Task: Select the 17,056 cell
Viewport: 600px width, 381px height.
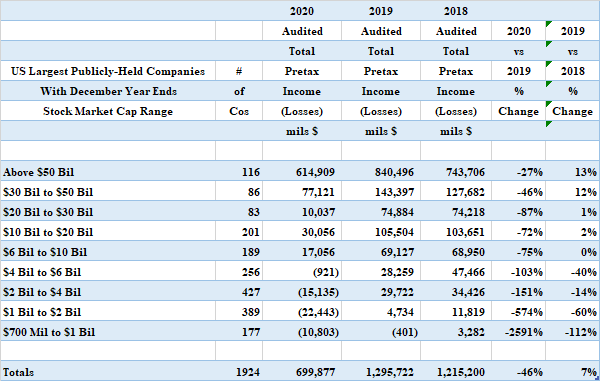Action: 318,252
